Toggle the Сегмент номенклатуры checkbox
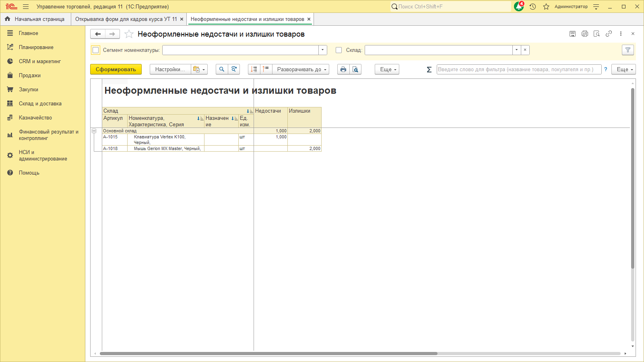The width and height of the screenshot is (644, 362). 95,50
